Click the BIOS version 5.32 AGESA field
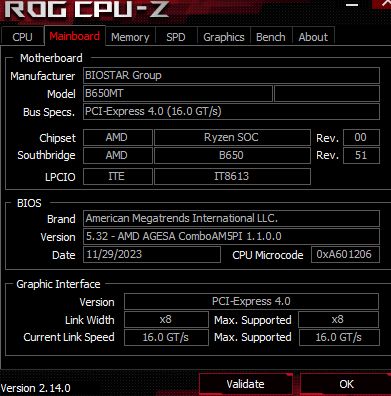The image size is (391, 396). coord(231,236)
